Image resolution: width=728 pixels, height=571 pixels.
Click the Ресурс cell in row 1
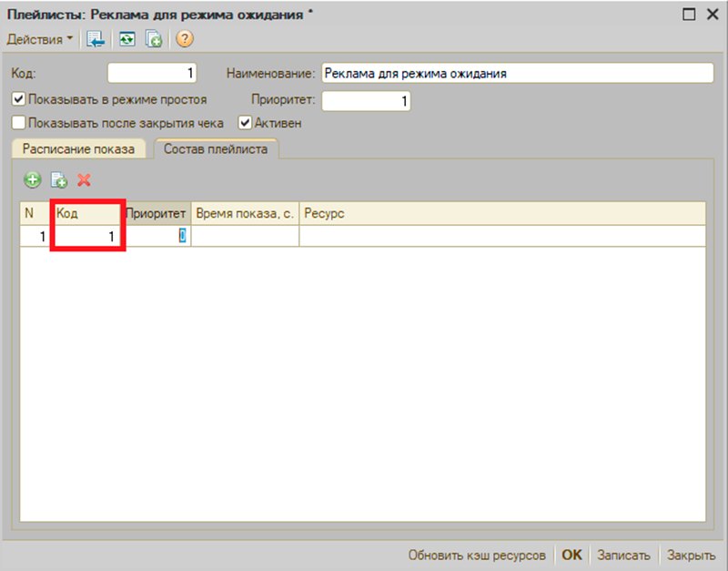pos(502,237)
